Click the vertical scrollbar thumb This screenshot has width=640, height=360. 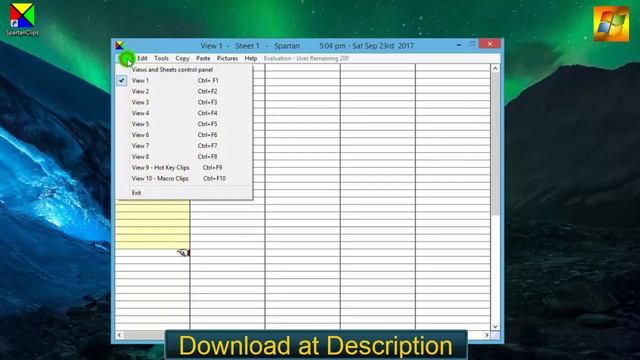495,144
